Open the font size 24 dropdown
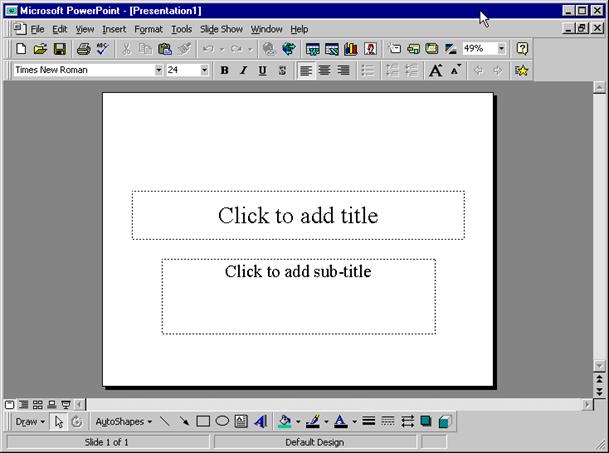This screenshot has height=453, width=609. click(204, 70)
